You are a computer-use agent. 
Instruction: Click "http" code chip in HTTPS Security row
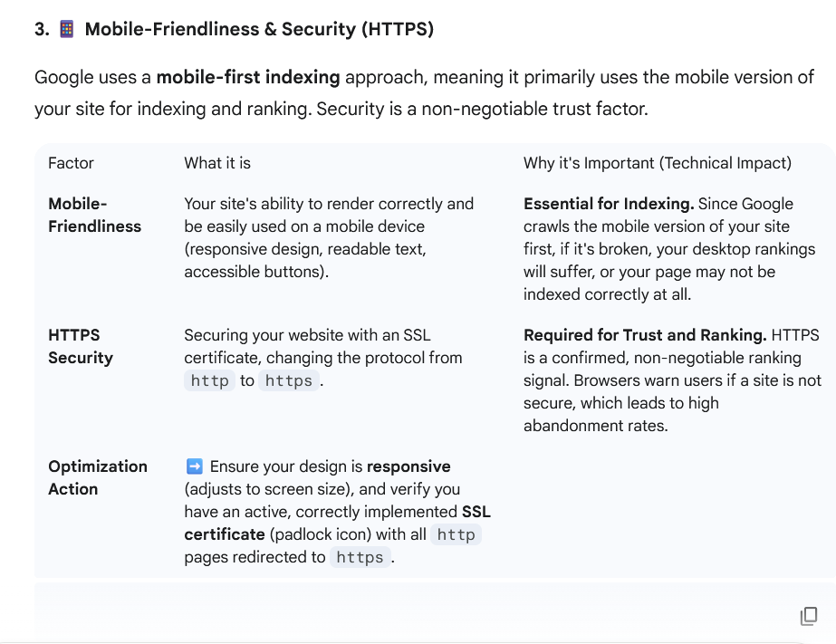coord(210,380)
